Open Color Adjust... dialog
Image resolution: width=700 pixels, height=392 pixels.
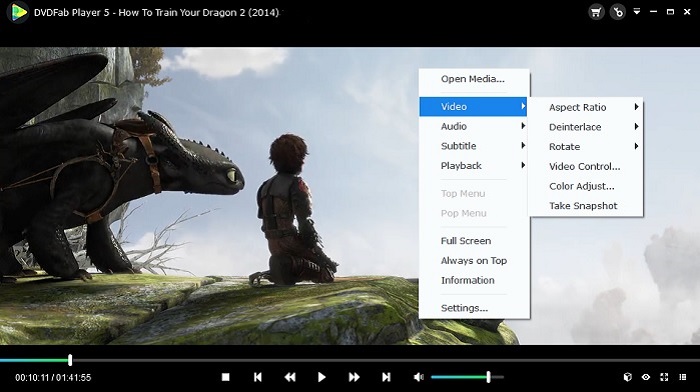[x=586, y=186]
